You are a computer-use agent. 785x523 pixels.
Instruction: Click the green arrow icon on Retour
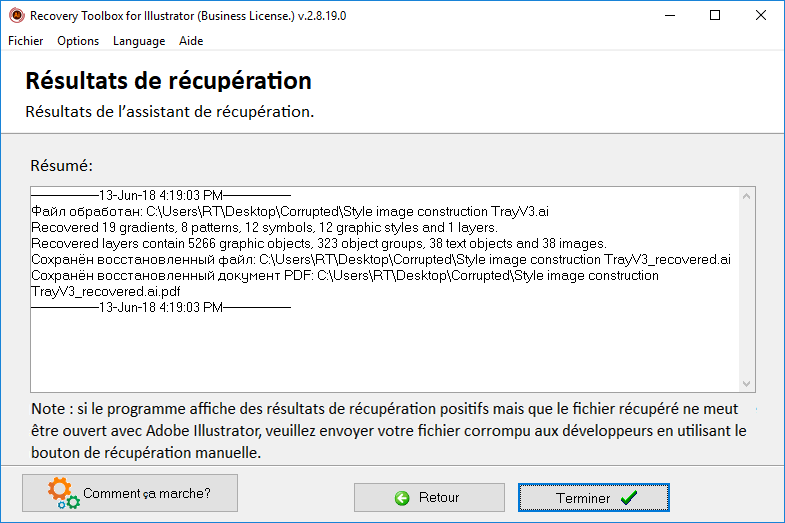coord(402,498)
